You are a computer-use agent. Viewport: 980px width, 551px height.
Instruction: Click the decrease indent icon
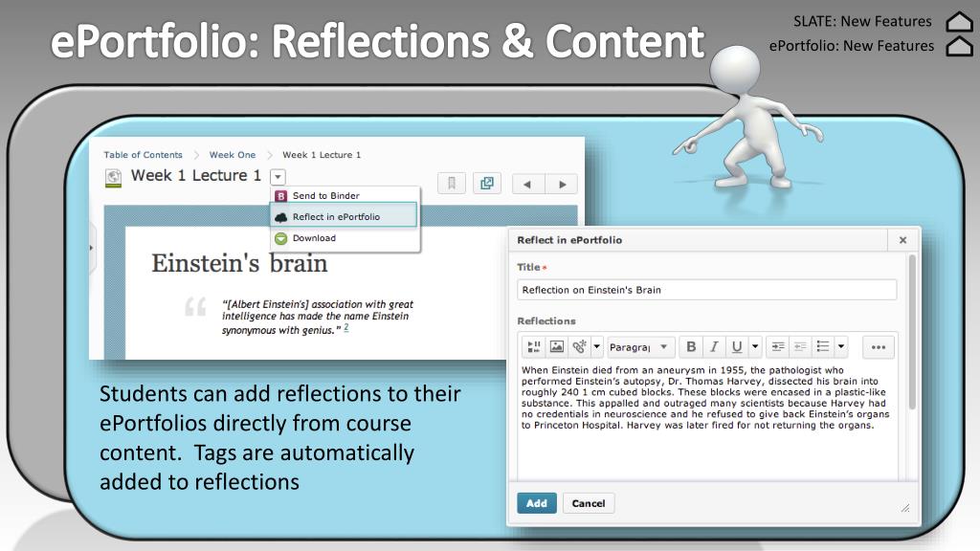[800, 346]
